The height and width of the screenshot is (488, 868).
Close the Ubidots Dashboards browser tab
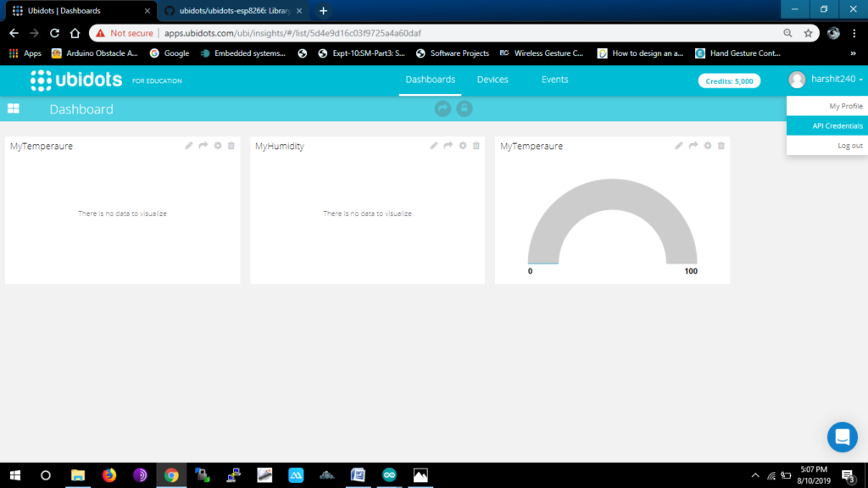coord(147,10)
